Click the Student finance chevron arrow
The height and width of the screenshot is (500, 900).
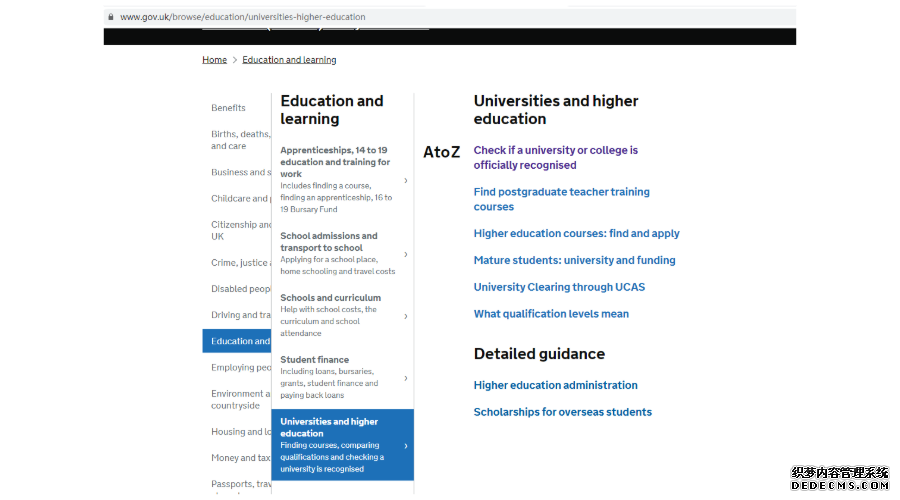[x=406, y=378]
